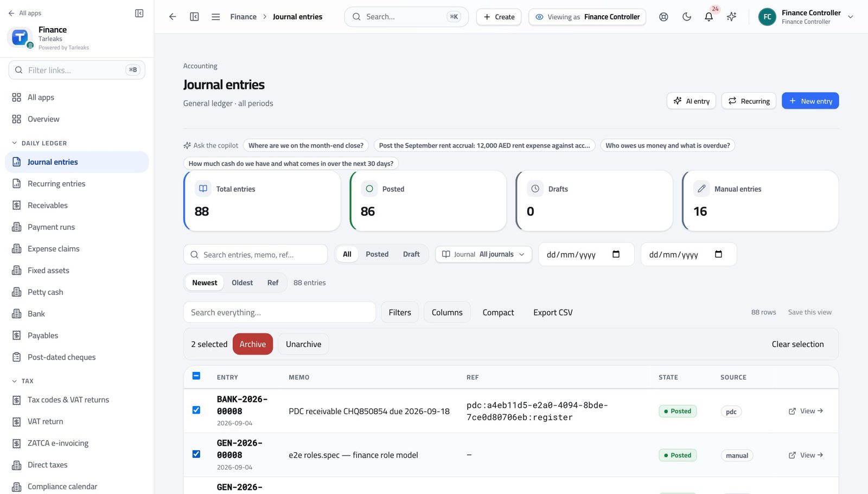Collapse the TAX section

tap(22, 381)
